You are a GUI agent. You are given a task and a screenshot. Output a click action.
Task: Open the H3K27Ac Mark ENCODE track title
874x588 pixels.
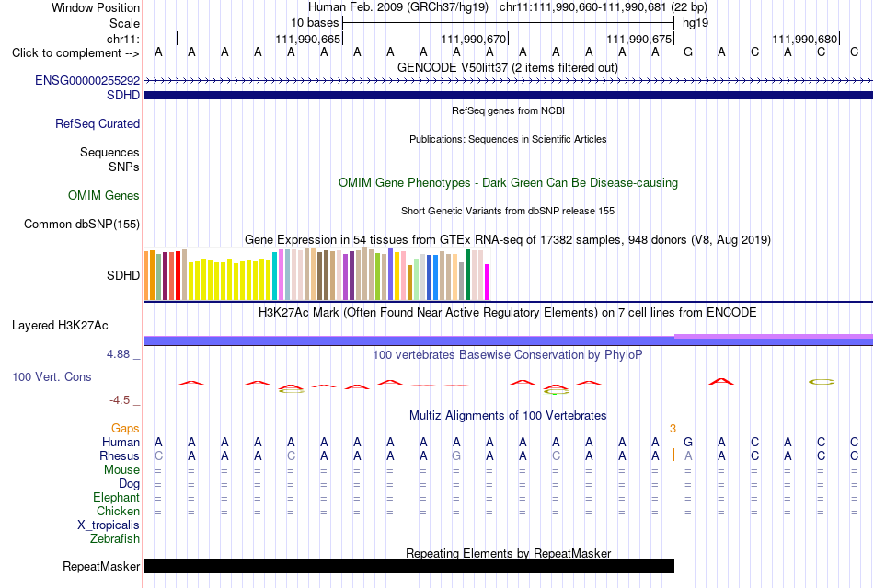[x=508, y=312]
